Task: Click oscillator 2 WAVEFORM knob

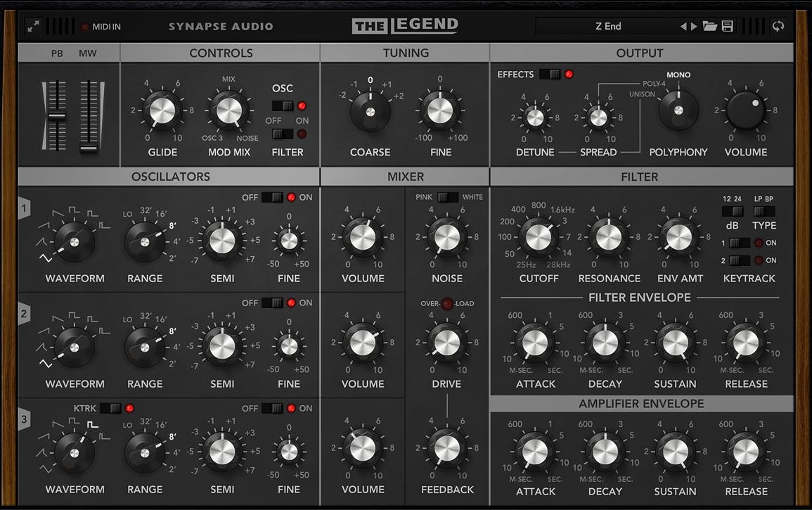Action: (75, 348)
